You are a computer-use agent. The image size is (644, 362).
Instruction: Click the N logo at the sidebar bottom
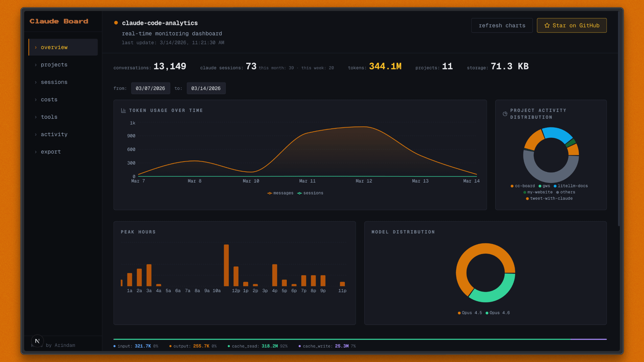click(x=37, y=341)
